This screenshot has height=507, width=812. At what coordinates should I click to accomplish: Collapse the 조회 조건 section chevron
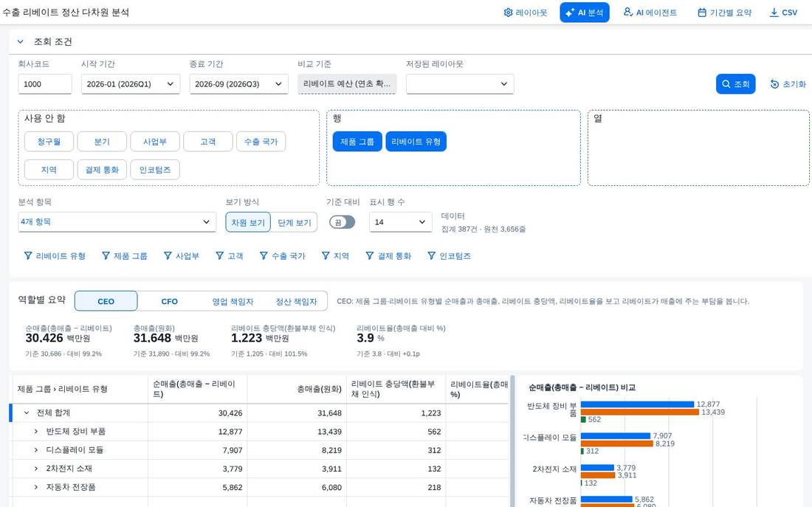(20, 41)
